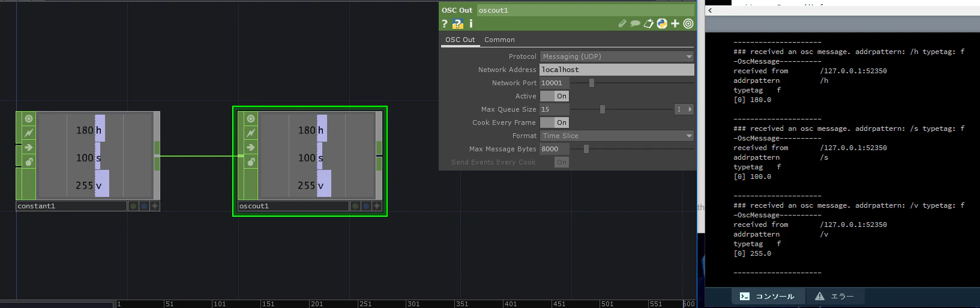
Task: Open operator info 'i' icon
Action: click(471, 23)
